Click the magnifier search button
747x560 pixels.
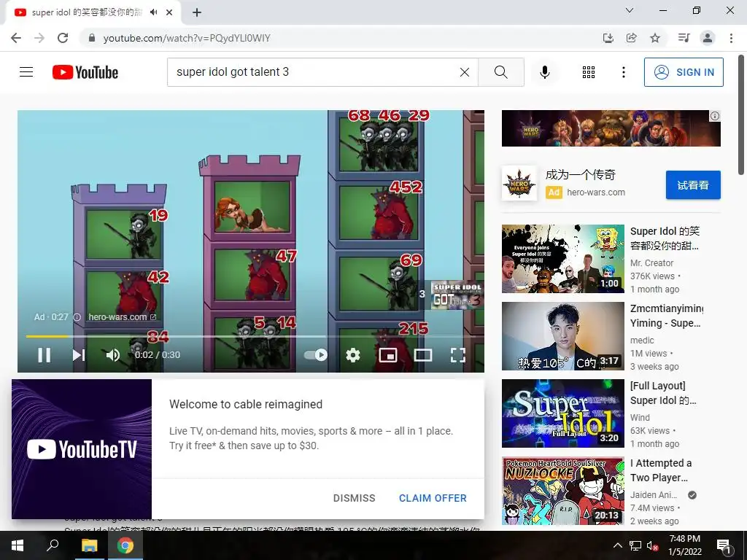tap(500, 72)
